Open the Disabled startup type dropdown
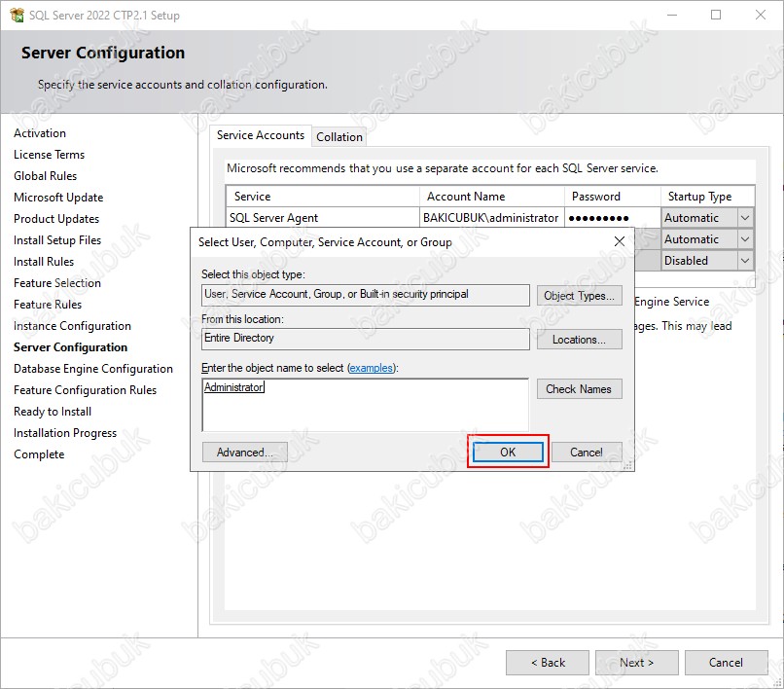This screenshot has height=689, width=784. tap(744, 261)
